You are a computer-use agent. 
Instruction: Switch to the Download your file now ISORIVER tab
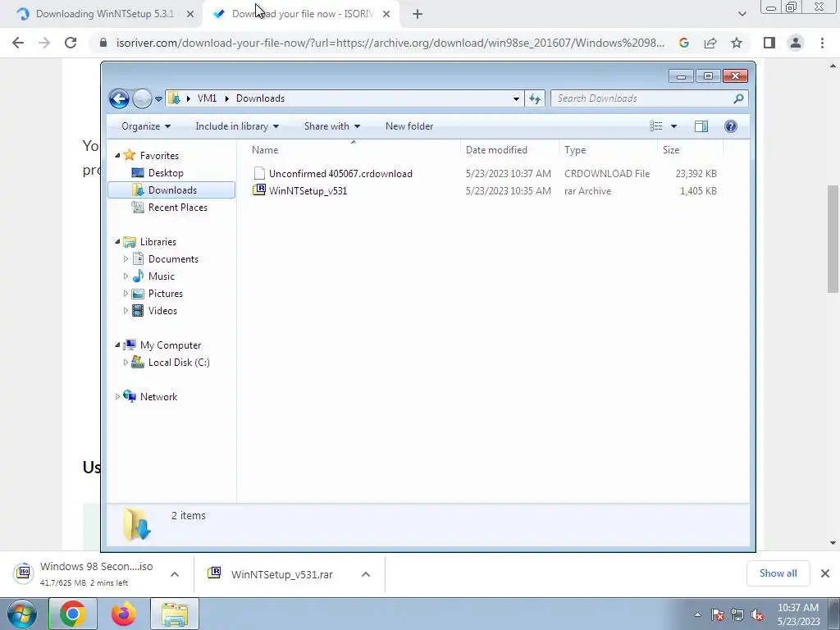coord(302,14)
